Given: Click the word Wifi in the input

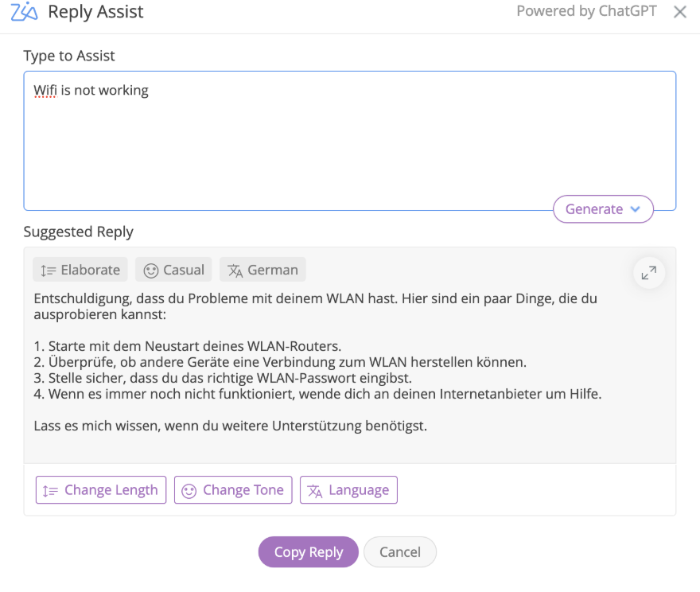Looking at the screenshot, I should tap(45, 91).
